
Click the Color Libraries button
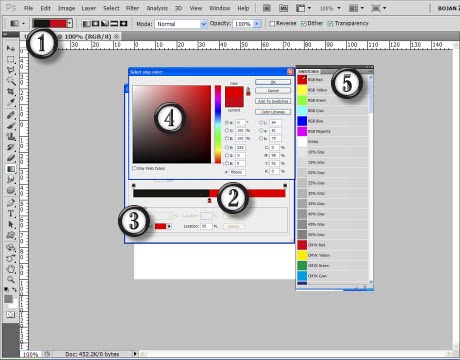[x=273, y=112]
